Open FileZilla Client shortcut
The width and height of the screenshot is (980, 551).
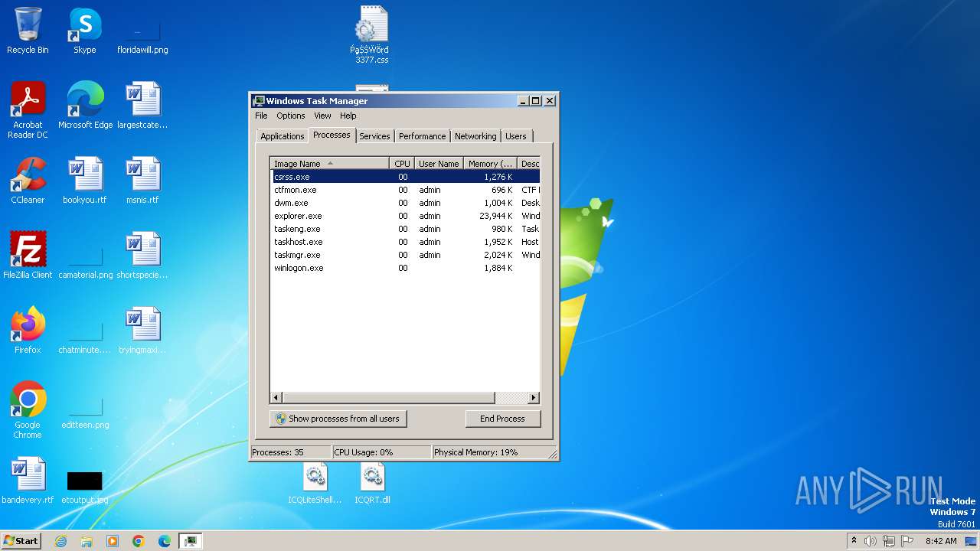(28, 256)
